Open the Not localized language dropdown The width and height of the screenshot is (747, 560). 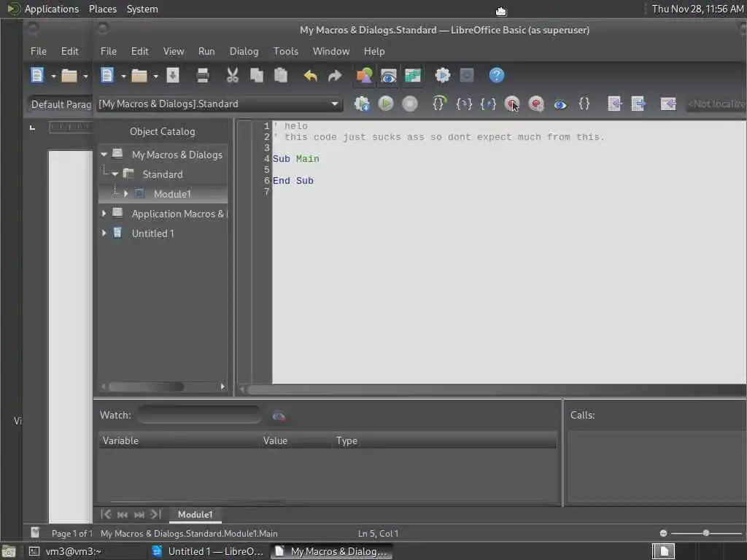[x=716, y=104]
